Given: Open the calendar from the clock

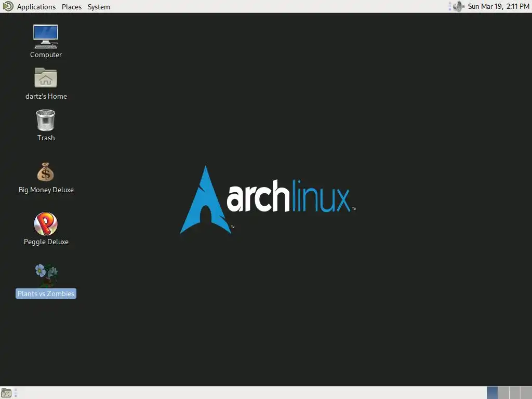Looking at the screenshot, I should (498, 6).
